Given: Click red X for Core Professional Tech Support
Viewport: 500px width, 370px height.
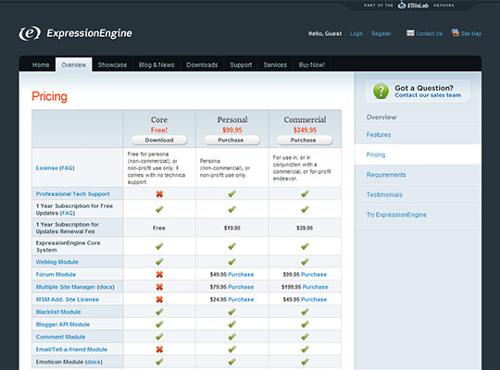Looking at the screenshot, I should click(x=159, y=194).
